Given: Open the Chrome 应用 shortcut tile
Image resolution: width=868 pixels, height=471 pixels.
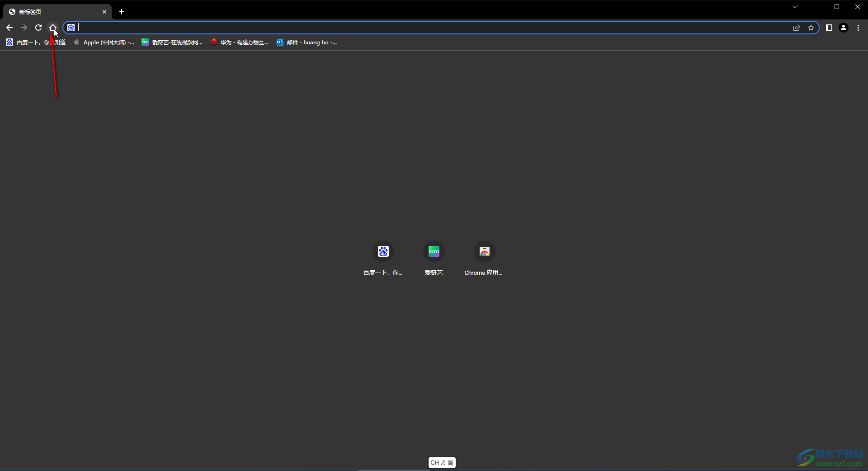Looking at the screenshot, I should (x=484, y=259).
